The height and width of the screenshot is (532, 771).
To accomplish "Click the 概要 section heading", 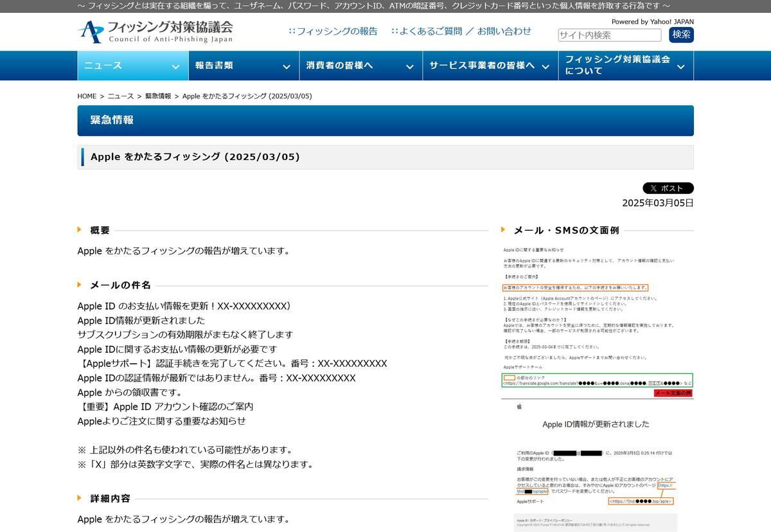I will point(100,230).
